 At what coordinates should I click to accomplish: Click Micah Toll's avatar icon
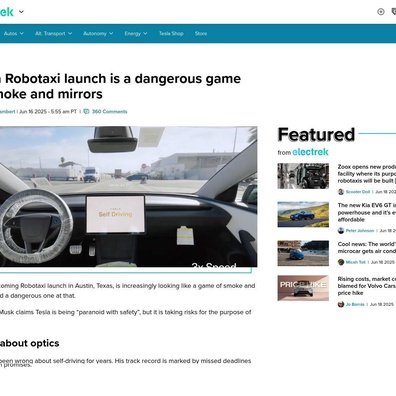click(341, 262)
